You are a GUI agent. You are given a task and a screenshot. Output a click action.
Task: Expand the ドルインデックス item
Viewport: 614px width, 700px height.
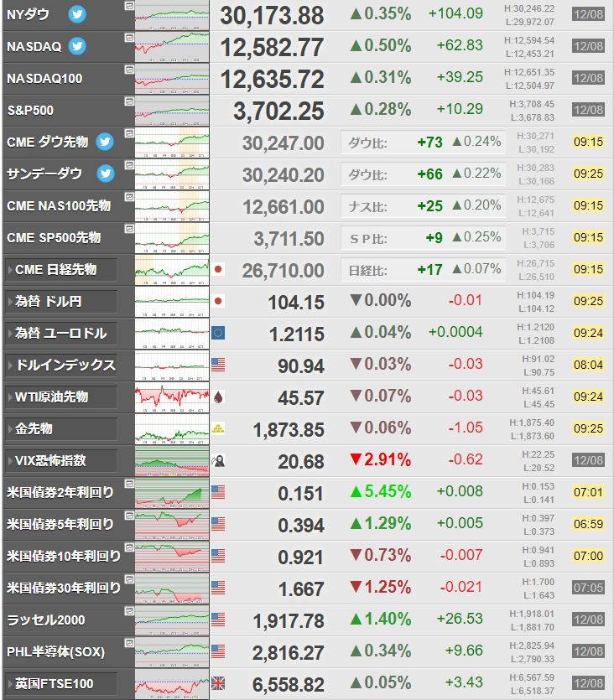pos(61,366)
